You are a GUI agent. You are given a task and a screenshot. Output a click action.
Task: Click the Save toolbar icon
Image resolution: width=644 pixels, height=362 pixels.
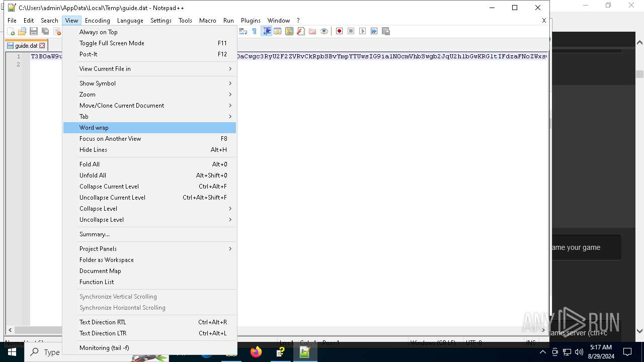(34, 31)
